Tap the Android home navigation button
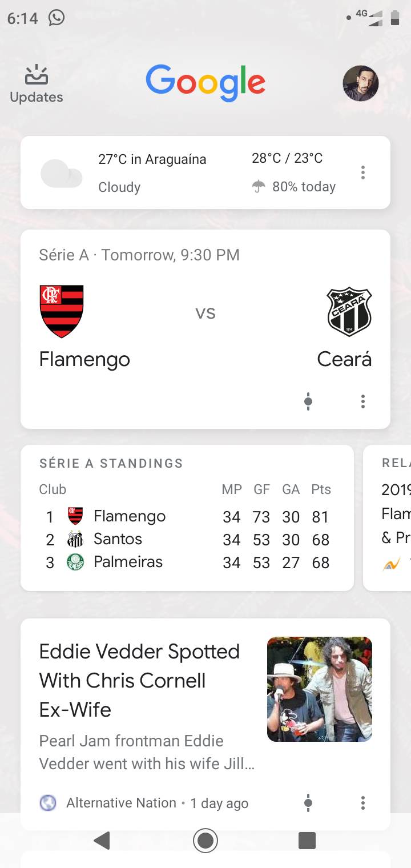 click(205, 841)
